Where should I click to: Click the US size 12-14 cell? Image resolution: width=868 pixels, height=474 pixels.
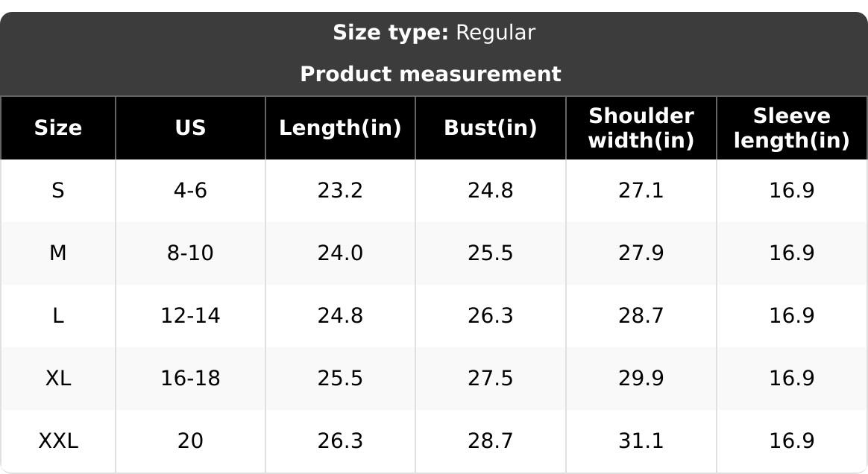[x=190, y=316]
